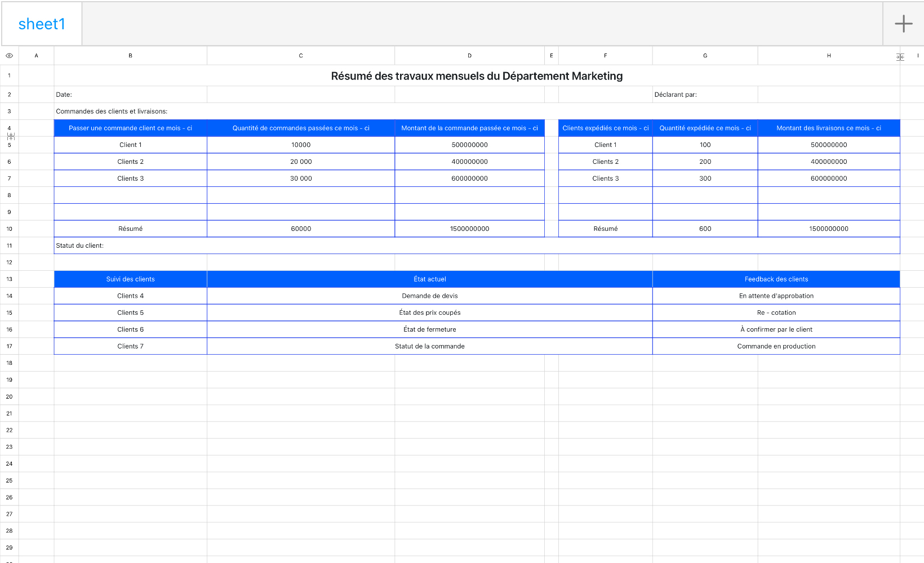Select the 'Clients 7' cell
The height and width of the screenshot is (563, 924).
(130, 346)
